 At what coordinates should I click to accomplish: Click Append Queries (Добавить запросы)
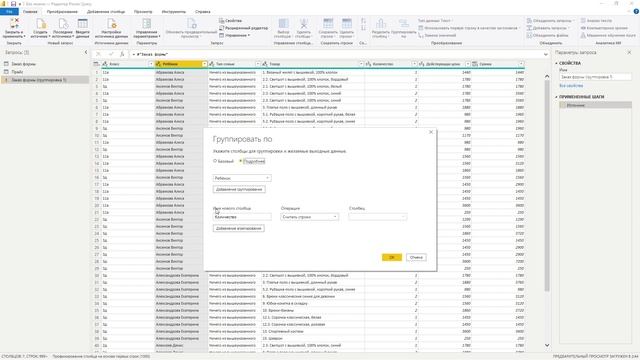548,28
